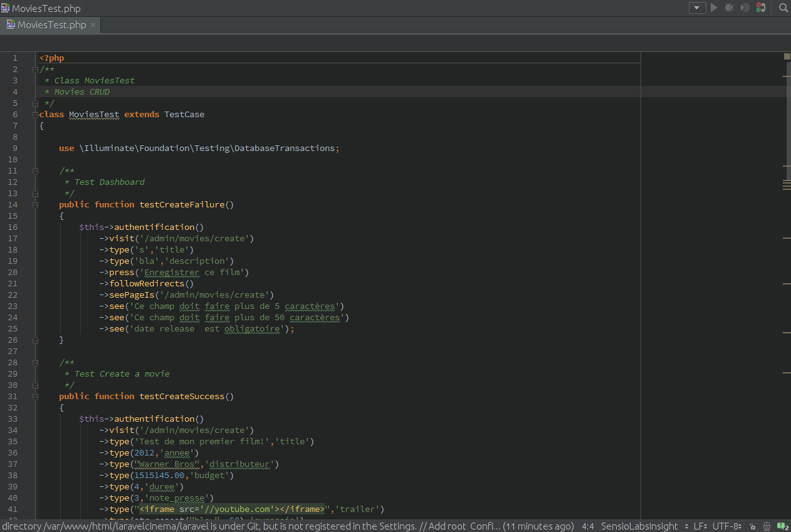Click 'Movies CRUD' comment on line 4

click(x=81, y=92)
